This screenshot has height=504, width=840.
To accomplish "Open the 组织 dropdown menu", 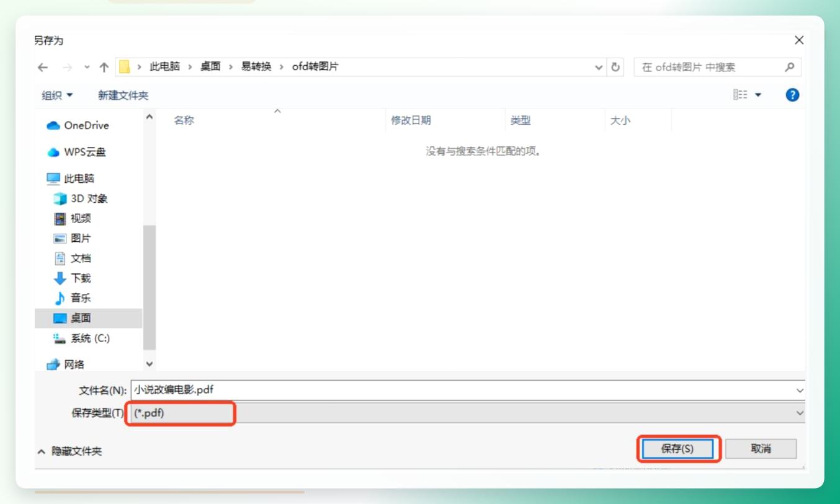I will pos(57,95).
